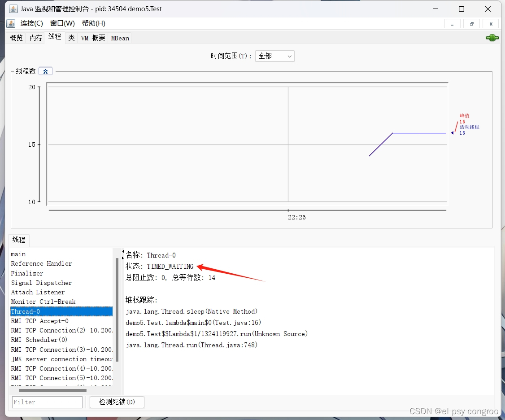Switch to the 内存 tab
Viewport: 505px width, 420px height.
[36, 38]
